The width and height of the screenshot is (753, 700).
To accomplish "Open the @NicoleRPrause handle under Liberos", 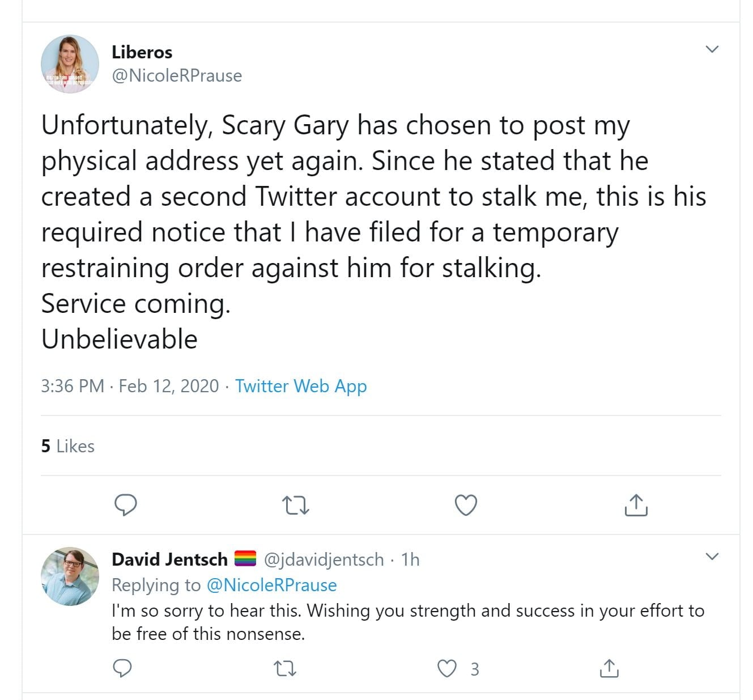I will click(177, 75).
